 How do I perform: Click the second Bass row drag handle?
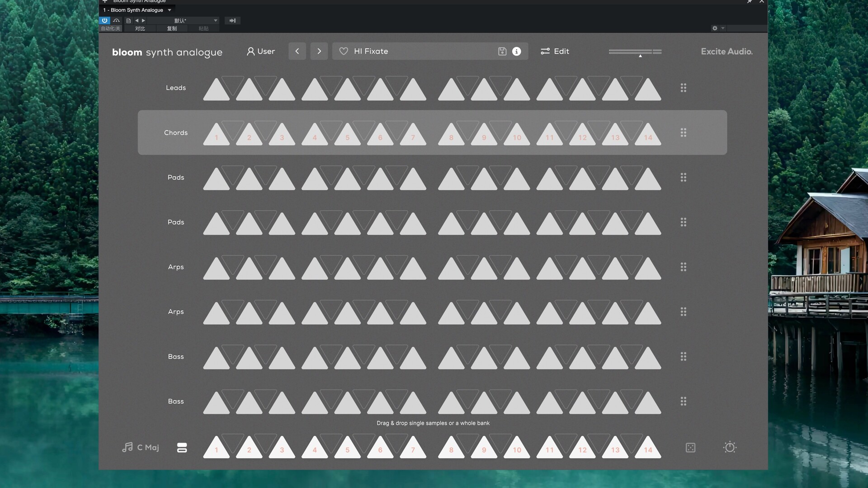684,401
